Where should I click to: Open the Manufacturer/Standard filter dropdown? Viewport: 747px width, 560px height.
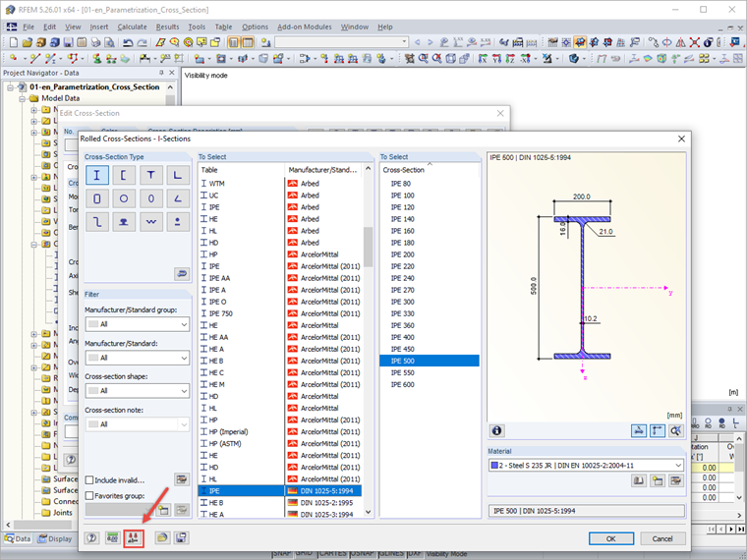(138, 358)
